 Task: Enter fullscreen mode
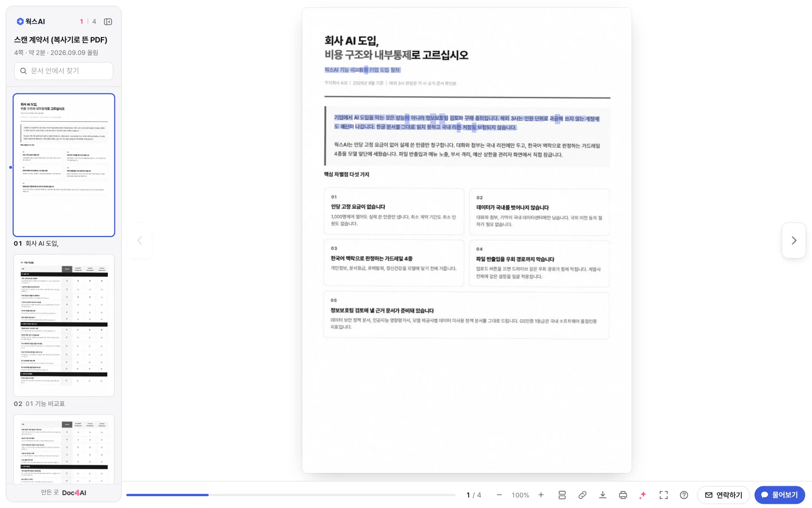pos(664,495)
